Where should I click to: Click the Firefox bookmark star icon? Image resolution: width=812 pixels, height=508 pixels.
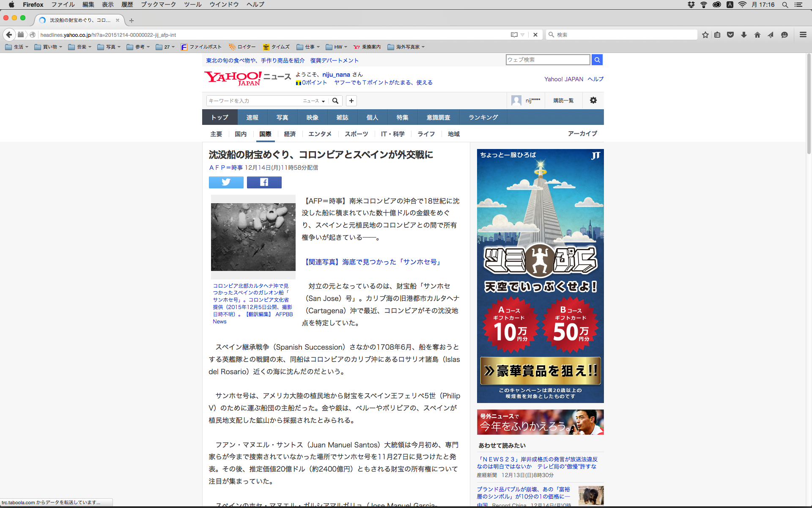705,35
